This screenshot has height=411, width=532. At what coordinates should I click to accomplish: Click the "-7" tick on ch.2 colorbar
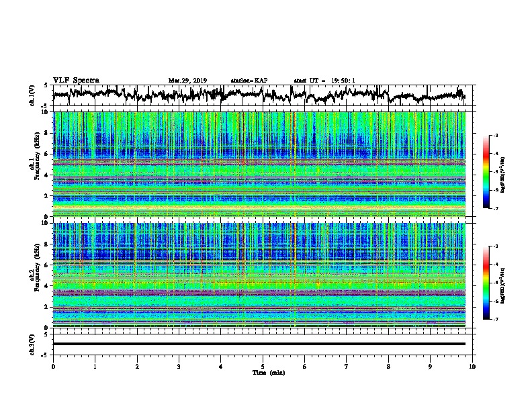495,319
